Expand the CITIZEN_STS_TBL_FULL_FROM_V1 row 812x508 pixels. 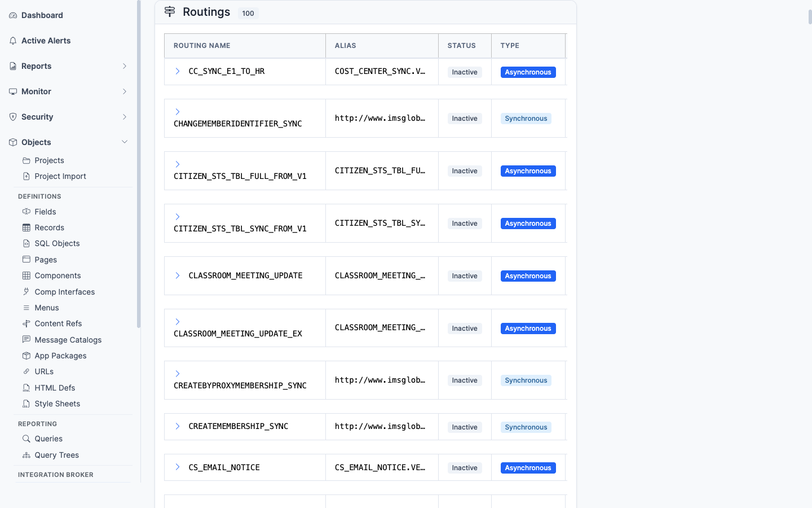coord(178,164)
